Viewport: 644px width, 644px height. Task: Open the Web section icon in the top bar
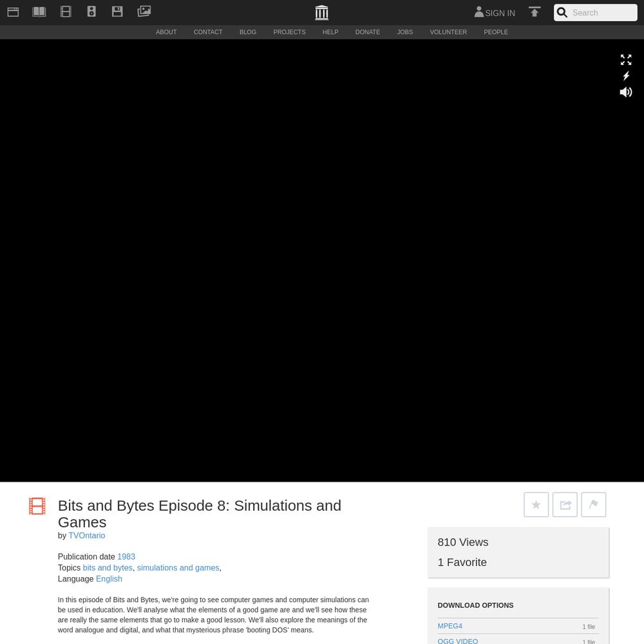pos(13,12)
